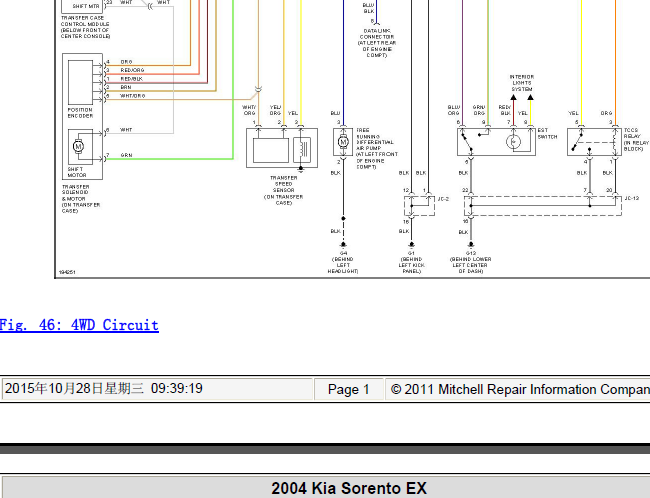Click the WHT/ORG wire label at encoder pin 5

point(133,96)
